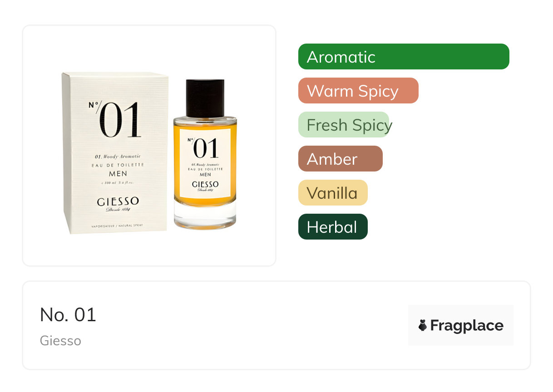Click the product title card area
Viewport: 553px width, 392px height.
click(276, 325)
